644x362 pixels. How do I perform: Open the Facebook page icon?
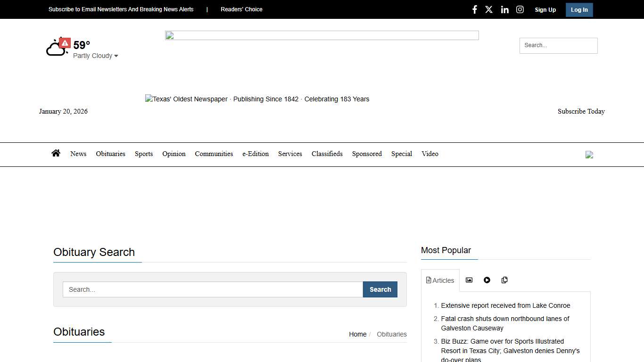point(474,9)
